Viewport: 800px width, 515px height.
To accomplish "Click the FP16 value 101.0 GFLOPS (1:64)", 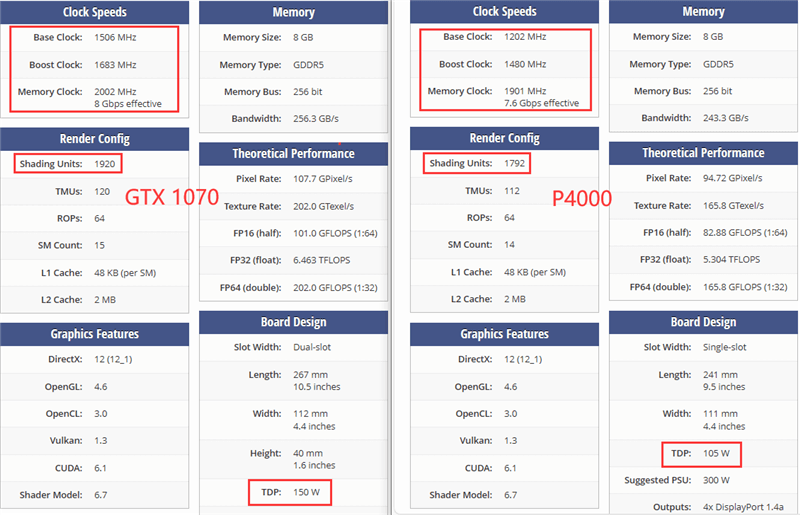I will click(x=335, y=233).
